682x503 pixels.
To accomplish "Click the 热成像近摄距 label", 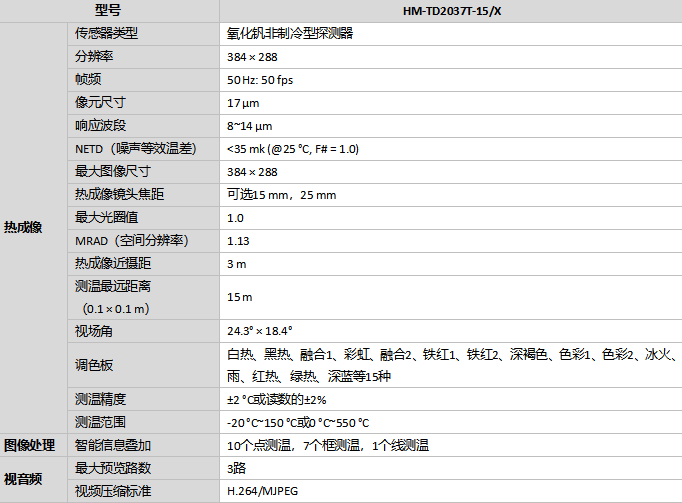I will (x=113, y=263).
